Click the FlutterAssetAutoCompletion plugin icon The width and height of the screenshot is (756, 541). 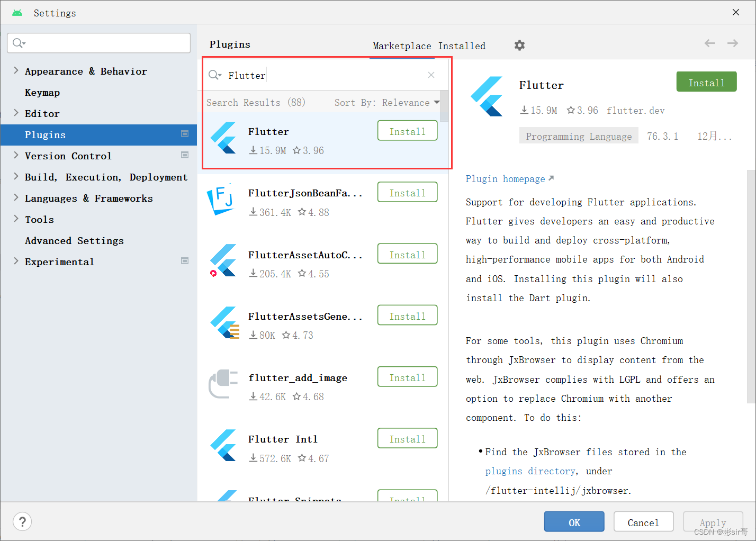click(223, 261)
